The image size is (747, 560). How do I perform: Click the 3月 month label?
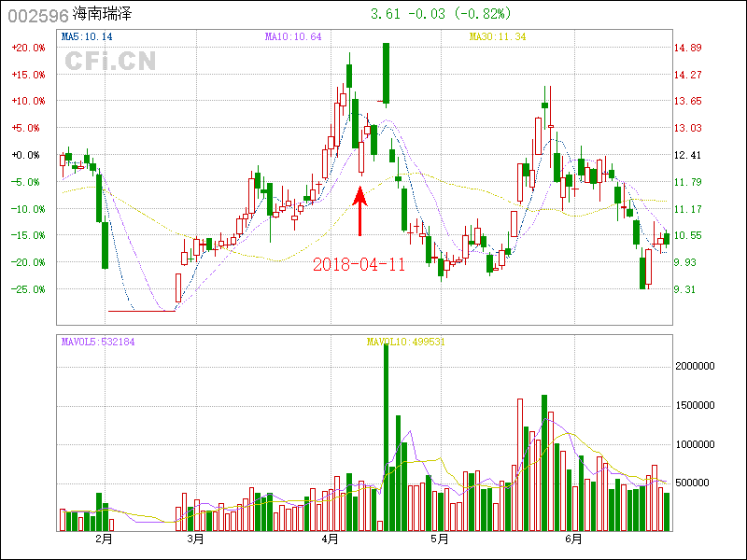194,539
